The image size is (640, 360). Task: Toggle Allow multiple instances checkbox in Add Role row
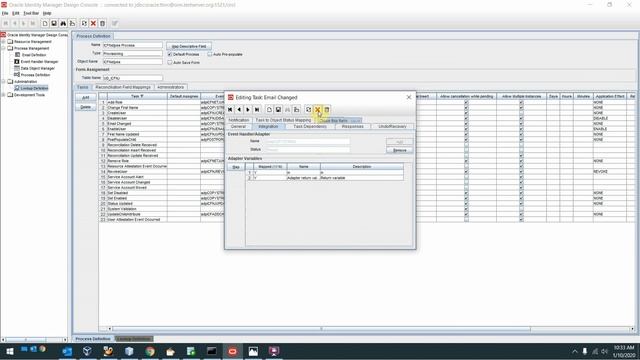(x=521, y=102)
